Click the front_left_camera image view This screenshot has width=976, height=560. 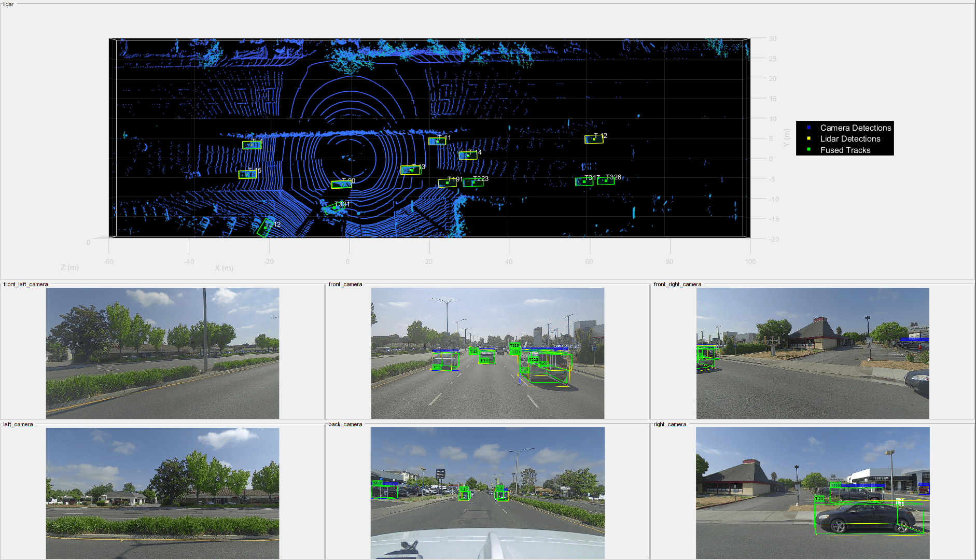click(162, 354)
